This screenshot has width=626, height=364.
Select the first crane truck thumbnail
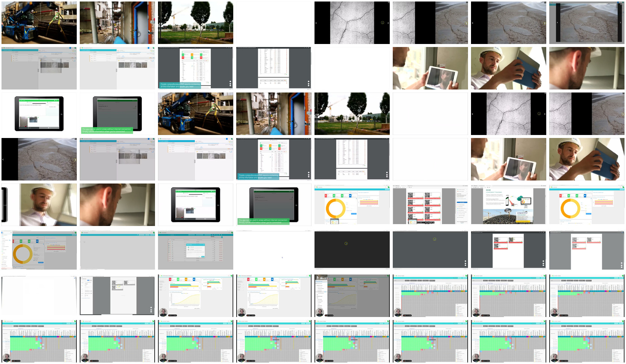click(x=39, y=23)
